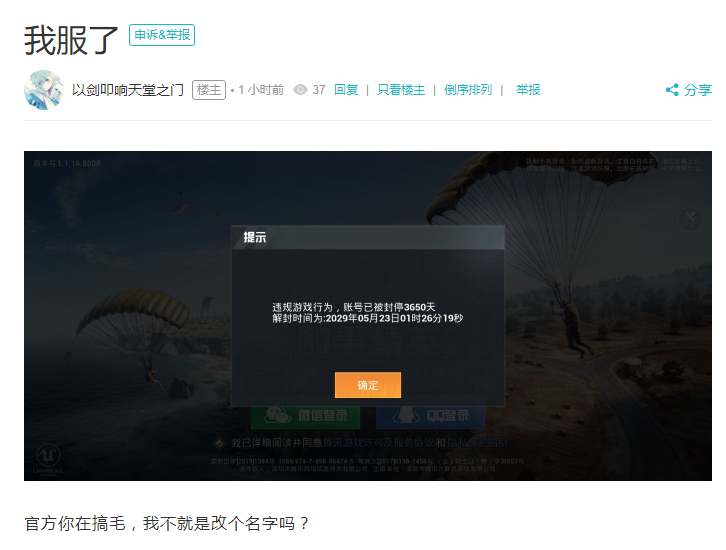Click the 1 小时前 timestamp
Screen dimensions: 726x550
pos(261,90)
